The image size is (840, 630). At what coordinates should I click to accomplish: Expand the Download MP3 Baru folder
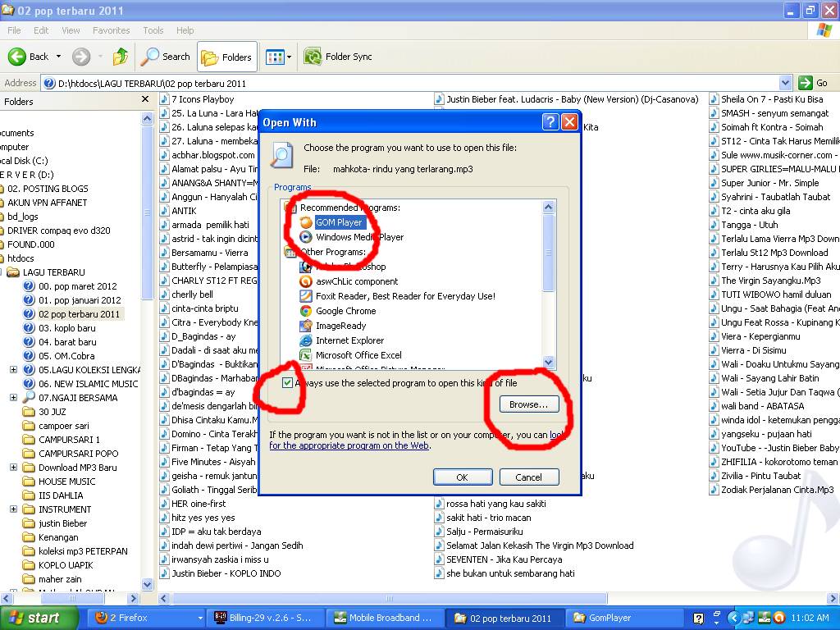tap(13, 467)
